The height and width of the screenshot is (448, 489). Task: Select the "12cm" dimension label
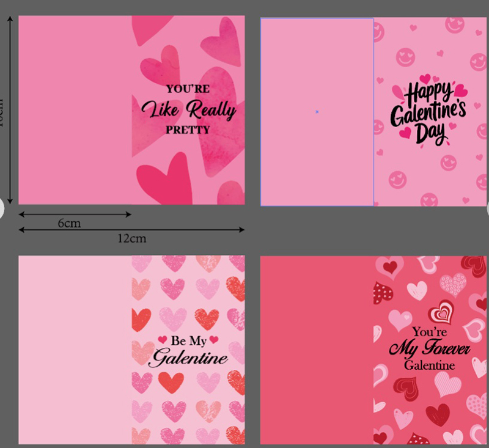[x=131, y=238]
